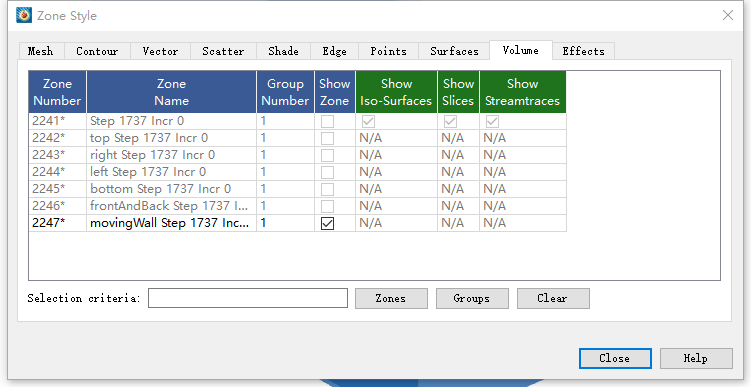The height and width of the screenshot is (387, 751).
Task: Focus the Selection criteria input field
Action: [248, 298]
